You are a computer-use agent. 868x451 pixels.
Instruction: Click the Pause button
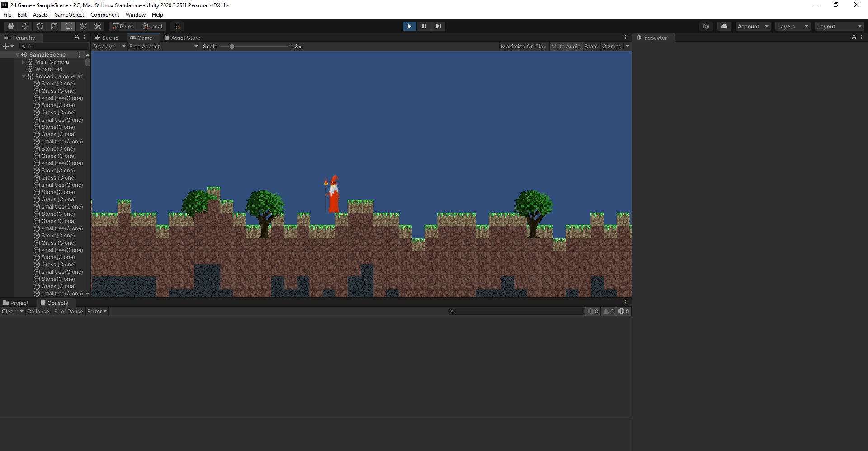pyautogui.click(x=424, y=26)
